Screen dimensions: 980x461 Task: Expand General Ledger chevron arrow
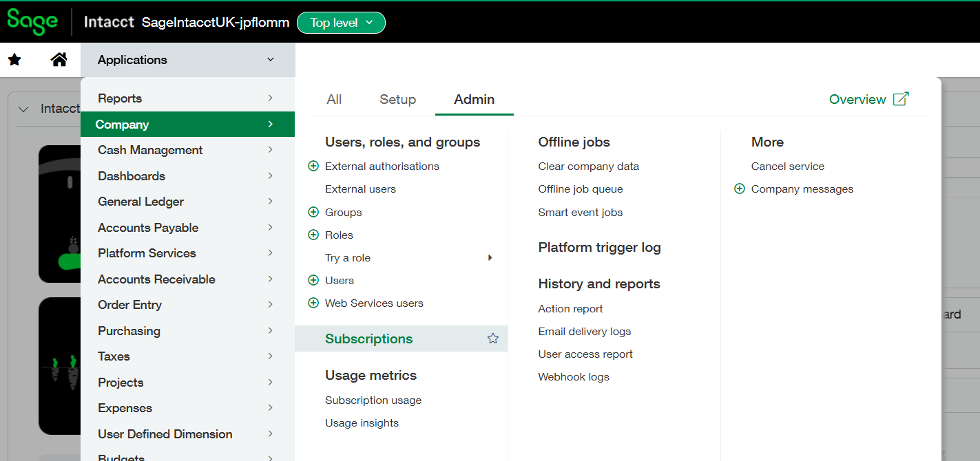[271, 202]
